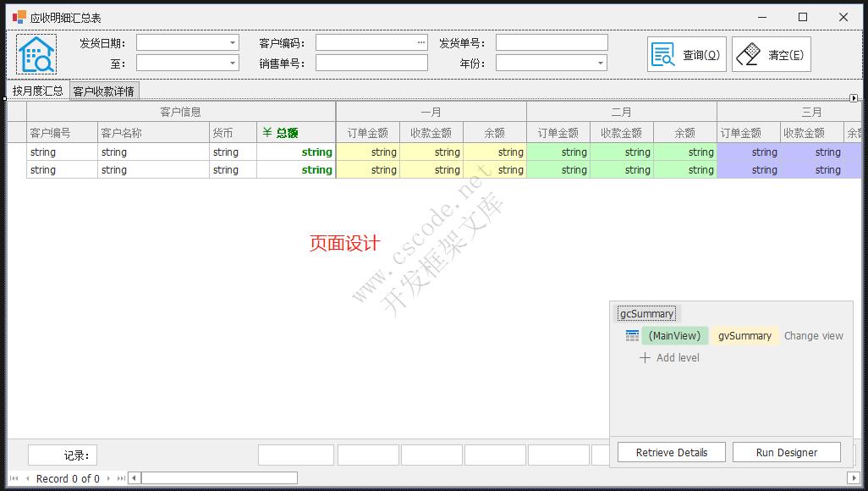Go to previous record arrow

click(27, 477)
